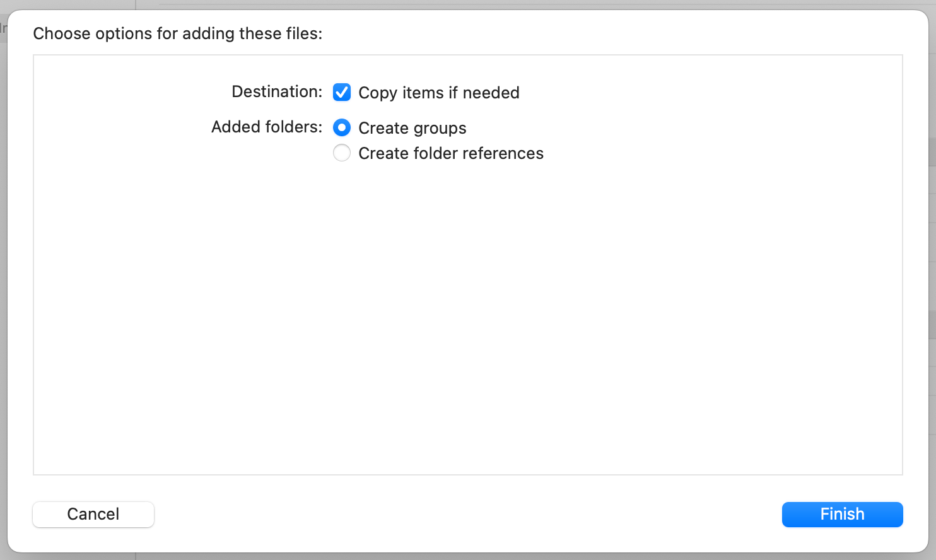Disable copying items into the destination
Viewport: 936px width, 560px height.
342,93
